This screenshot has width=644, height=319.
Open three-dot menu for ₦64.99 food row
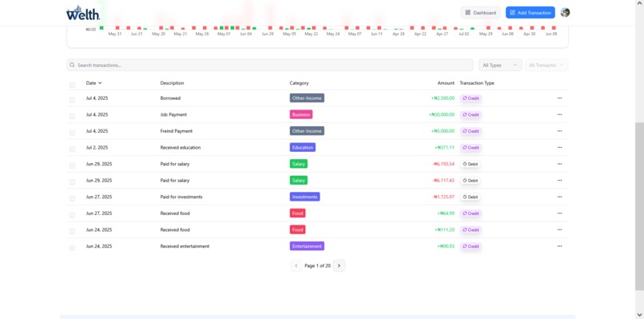click(x=559, y=213)
